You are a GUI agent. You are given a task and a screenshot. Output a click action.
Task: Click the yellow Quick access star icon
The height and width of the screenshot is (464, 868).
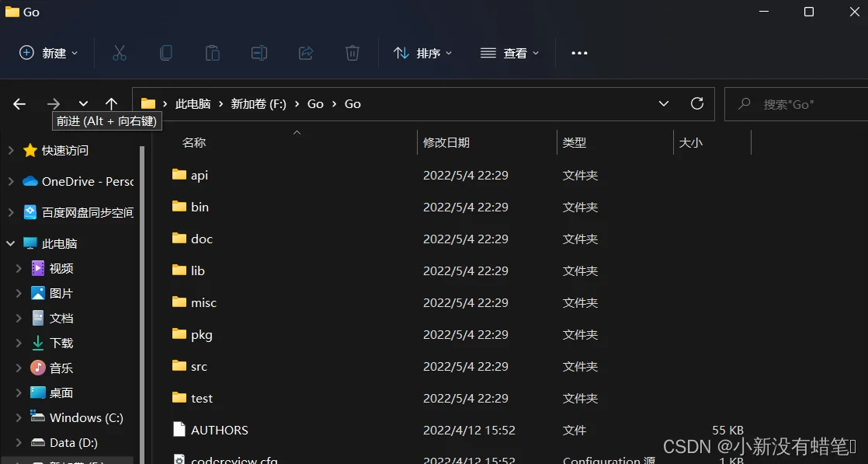click(30, 150)
